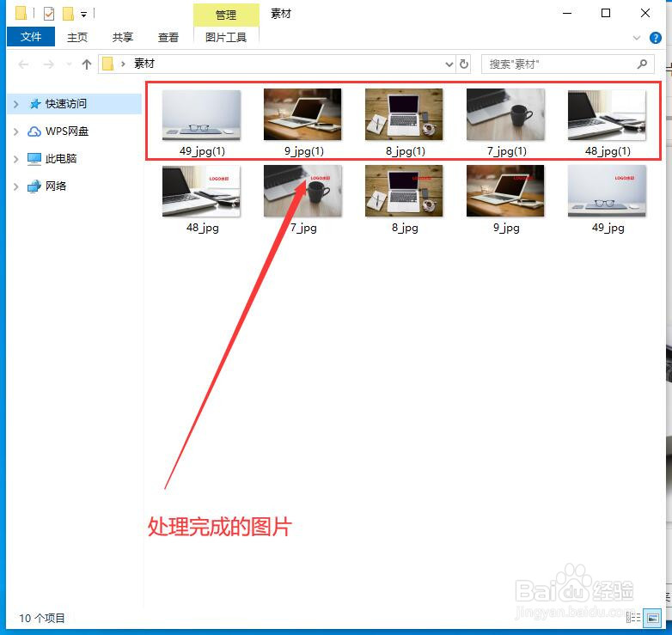
Task: Expand the WPS网盘 tree node
Action: (x=15, y=131)
